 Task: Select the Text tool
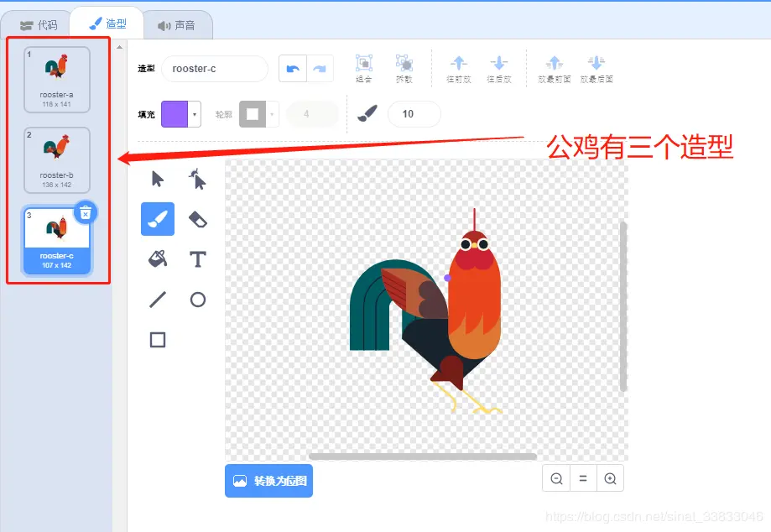[198, 259]
